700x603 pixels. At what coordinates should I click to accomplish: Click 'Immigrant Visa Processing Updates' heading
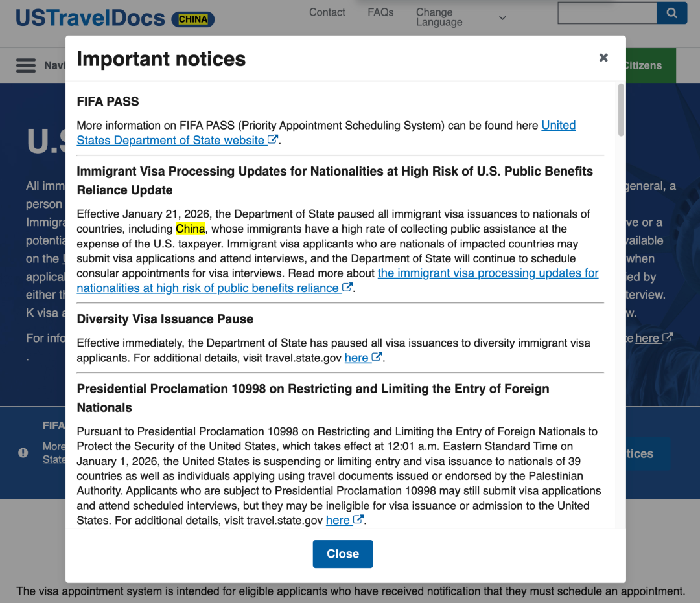click(x=335, y=181)
